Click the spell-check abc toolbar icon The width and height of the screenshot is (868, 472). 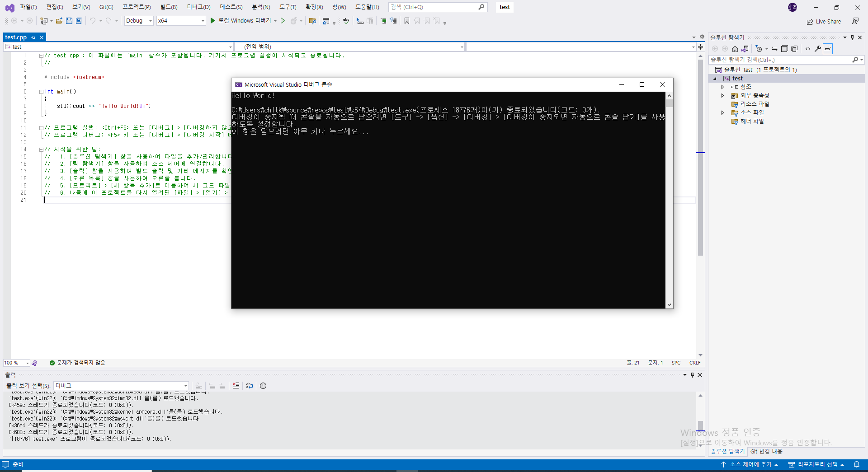[346, 21]
